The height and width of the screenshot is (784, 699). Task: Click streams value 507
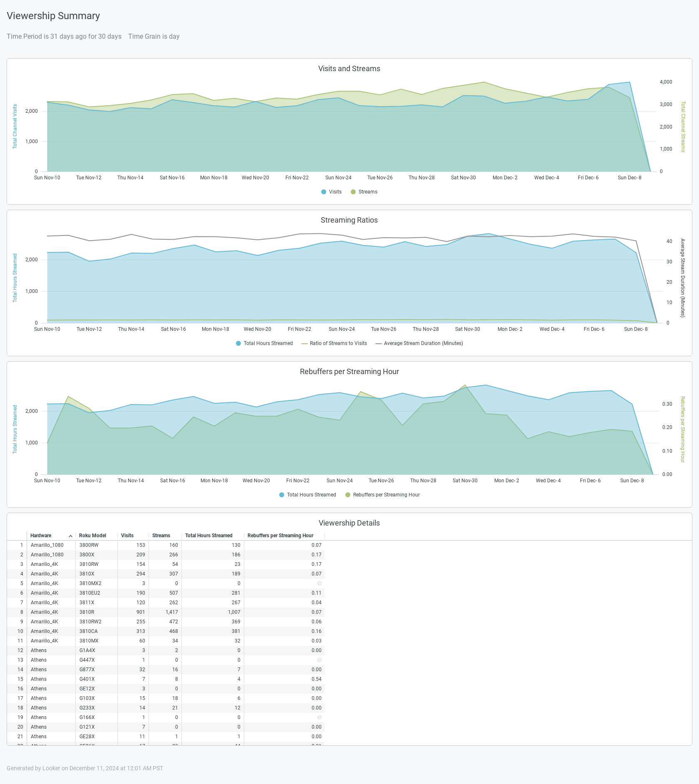(x=174, y=593)
